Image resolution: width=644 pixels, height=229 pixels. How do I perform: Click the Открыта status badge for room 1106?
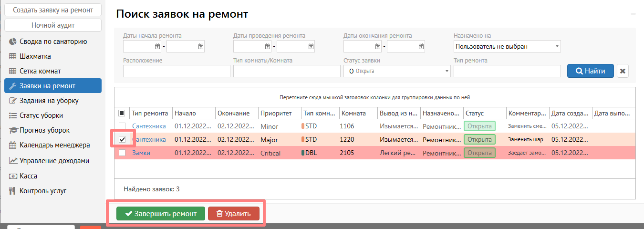point(479,126)
